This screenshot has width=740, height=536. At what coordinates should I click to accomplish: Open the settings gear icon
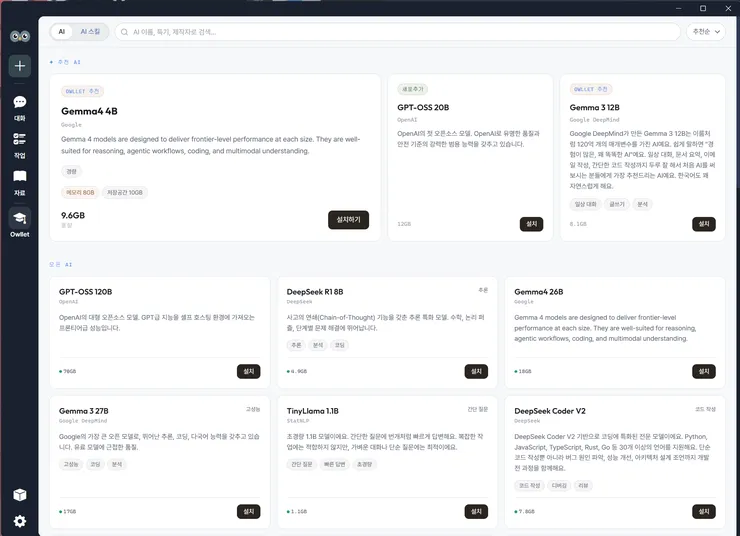[20, 521]
